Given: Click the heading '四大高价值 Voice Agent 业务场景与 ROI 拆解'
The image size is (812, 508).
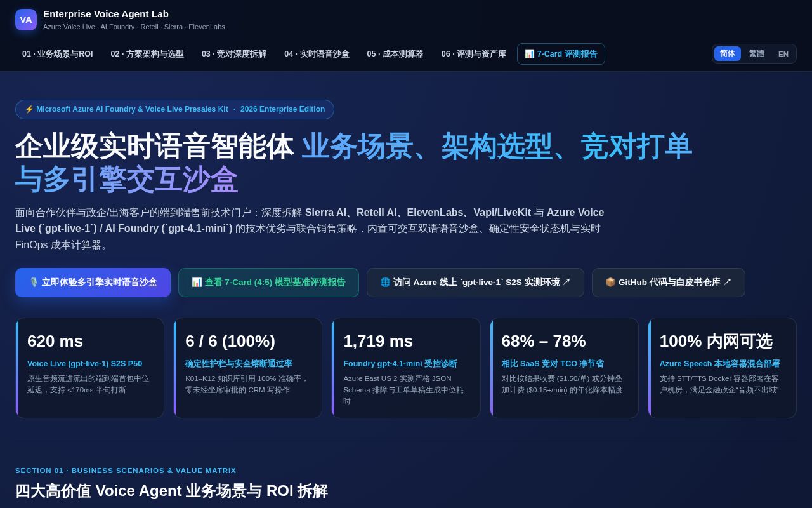Looking at the screenshot, I should pos(171,491).
